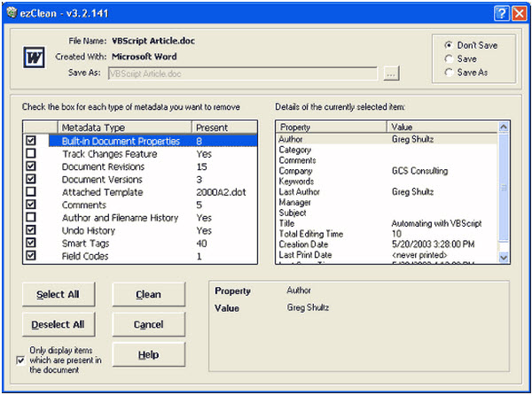
Task: Click the title bar Help question mark button
Action: tap(502, 13)
